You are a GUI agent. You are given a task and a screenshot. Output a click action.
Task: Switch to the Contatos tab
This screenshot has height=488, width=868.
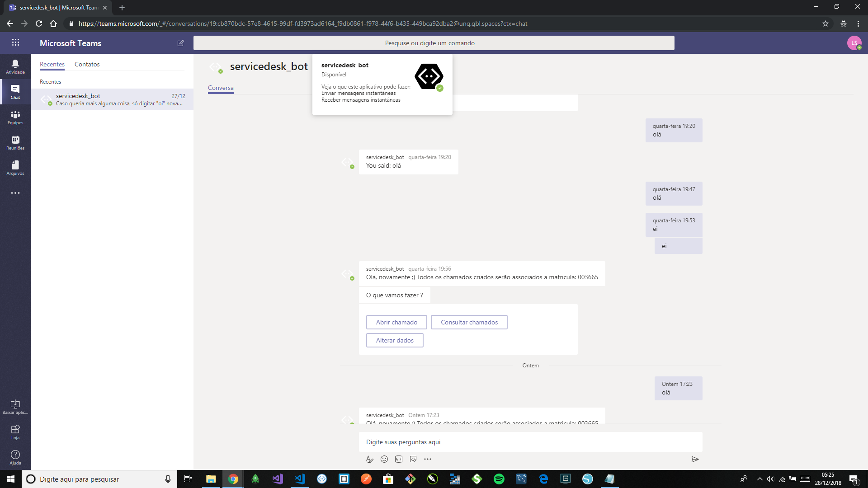(87, 64)
